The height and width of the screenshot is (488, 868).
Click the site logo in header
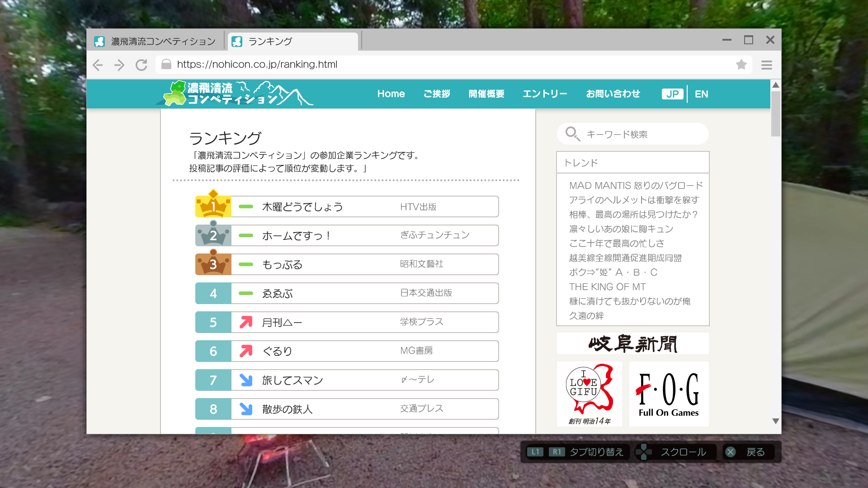pyautogui.click(x=234, y=94)
